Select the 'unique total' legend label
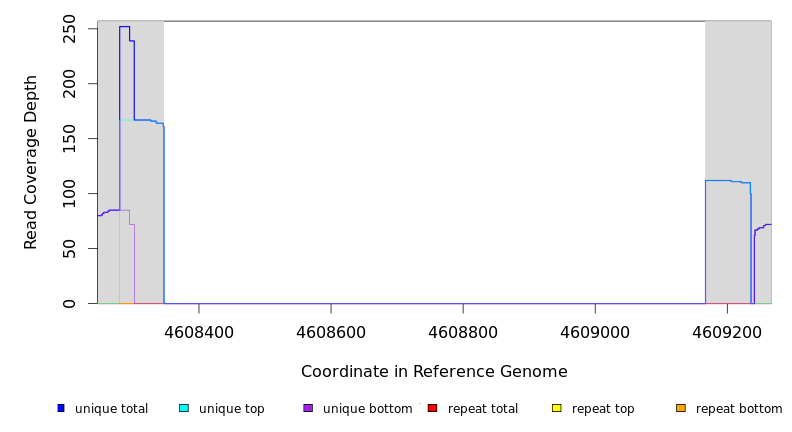 111,409
